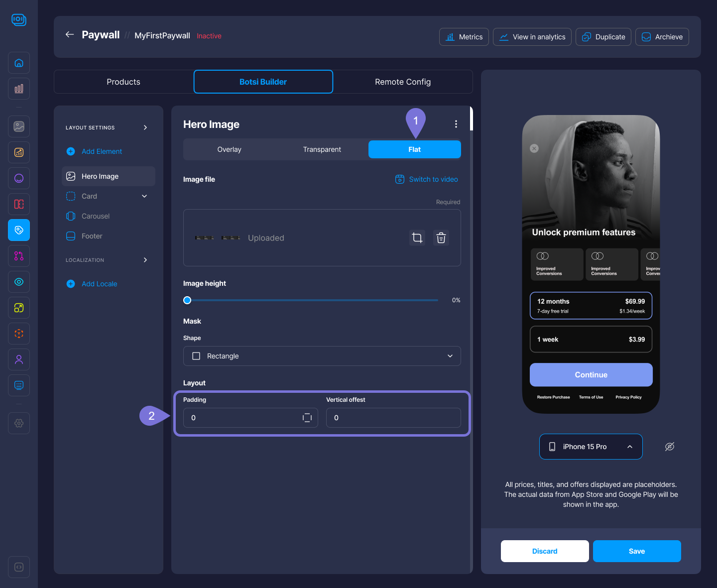Click the Image height slider handle
The height and width of the screenshot is (588, 717).
coord(187,300)
